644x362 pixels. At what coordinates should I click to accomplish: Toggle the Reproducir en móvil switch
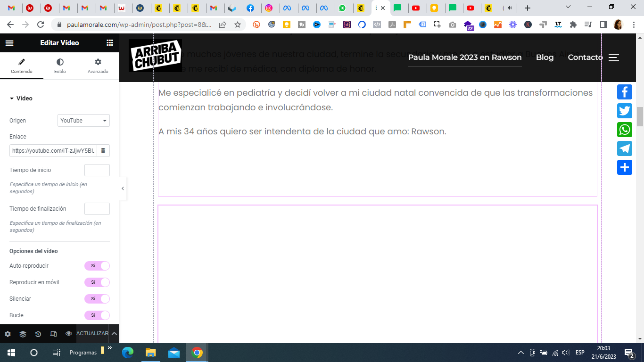[97, 282]
